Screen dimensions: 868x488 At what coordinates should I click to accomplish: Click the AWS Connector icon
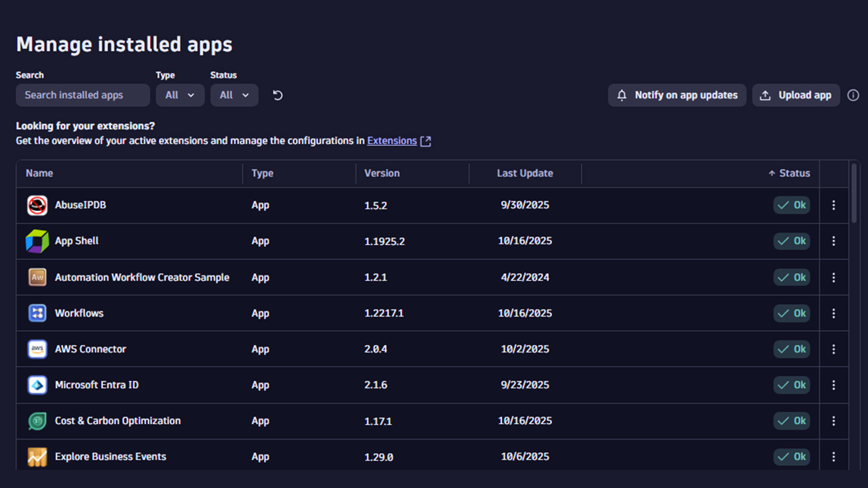click(37, 349)
